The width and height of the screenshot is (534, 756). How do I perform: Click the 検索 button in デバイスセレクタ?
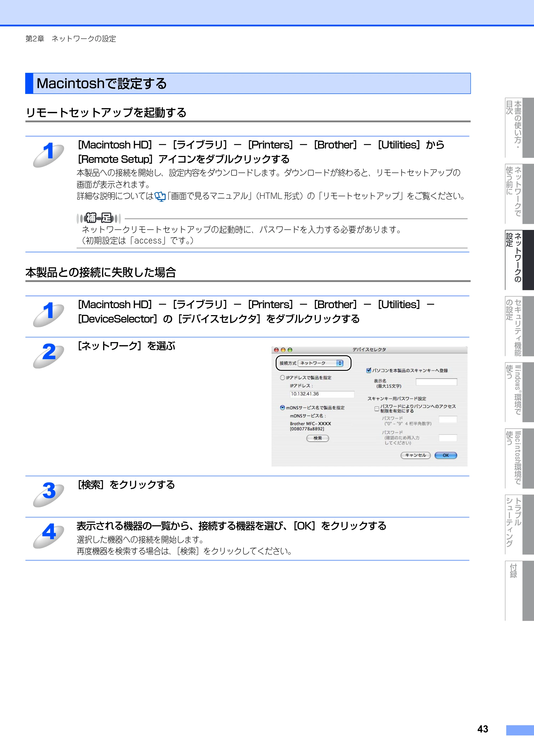click(x=317, y=438)
